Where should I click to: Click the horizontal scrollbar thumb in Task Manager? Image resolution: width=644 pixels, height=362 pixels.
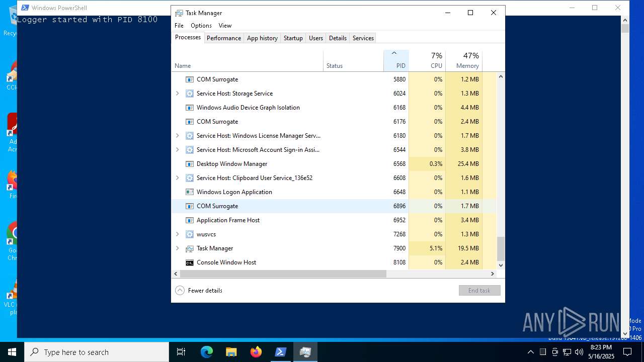coord(283,274)
